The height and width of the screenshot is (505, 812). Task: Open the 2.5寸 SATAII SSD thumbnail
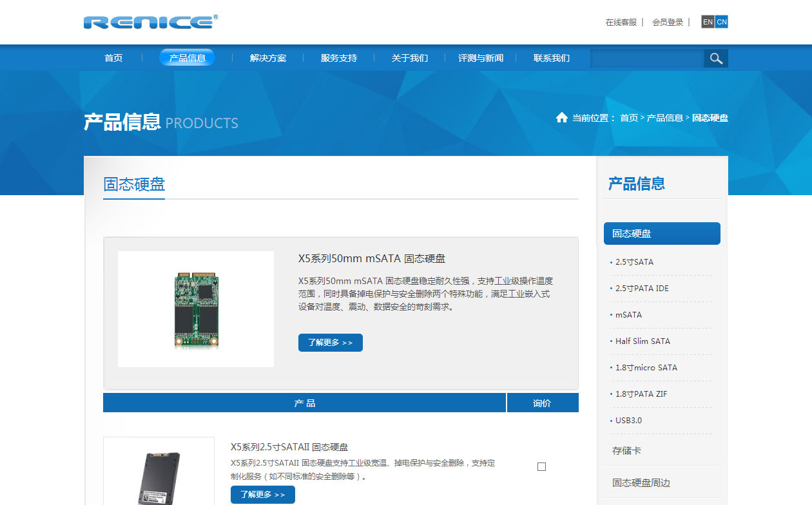click(x=159, y=472)
